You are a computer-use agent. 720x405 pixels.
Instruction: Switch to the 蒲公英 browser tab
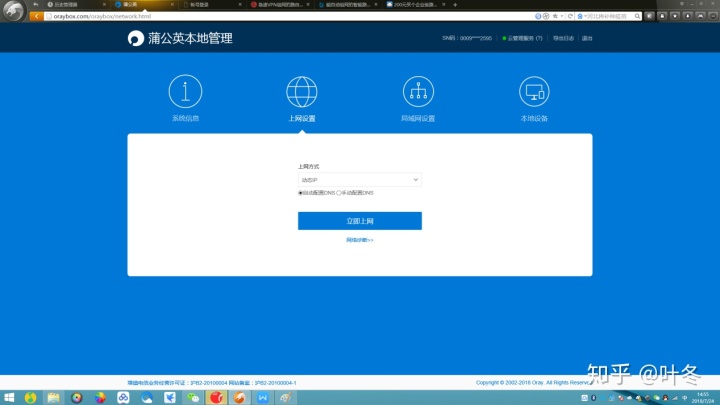[x=143, y=5]
